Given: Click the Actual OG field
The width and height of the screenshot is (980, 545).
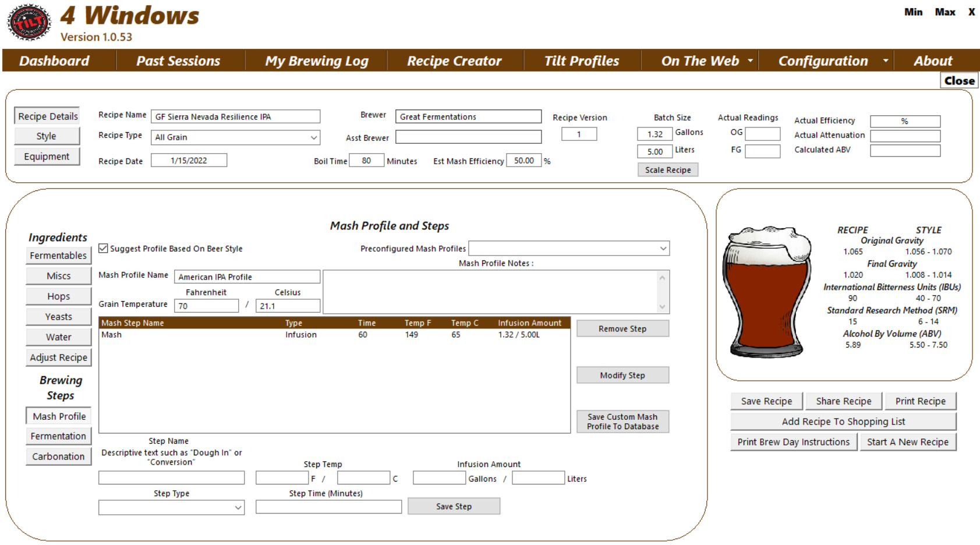Looking at the screenshot, I should pos(762,134).
